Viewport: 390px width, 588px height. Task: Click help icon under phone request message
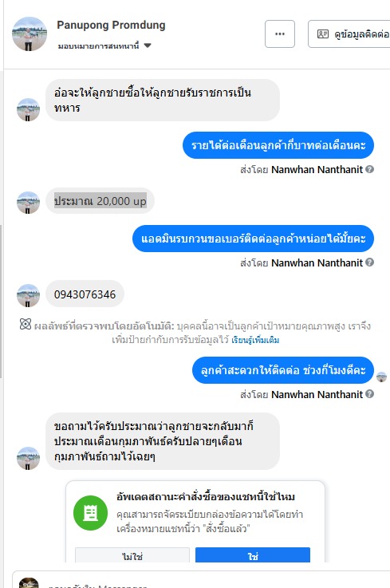click(x=370, y=262)
